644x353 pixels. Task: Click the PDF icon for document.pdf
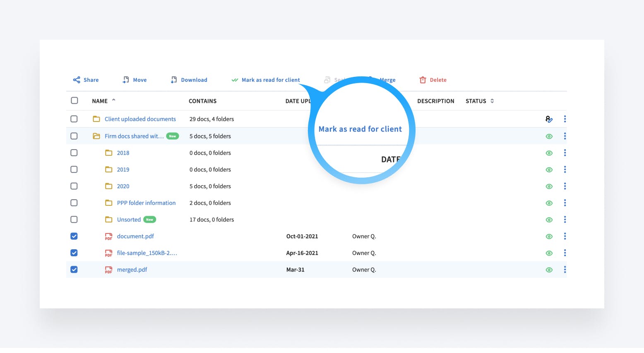click(x=108, y=236)
